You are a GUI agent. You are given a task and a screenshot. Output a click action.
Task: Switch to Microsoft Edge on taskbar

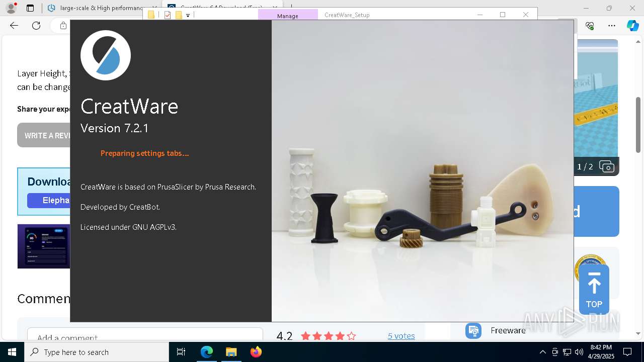click(207, 352)
